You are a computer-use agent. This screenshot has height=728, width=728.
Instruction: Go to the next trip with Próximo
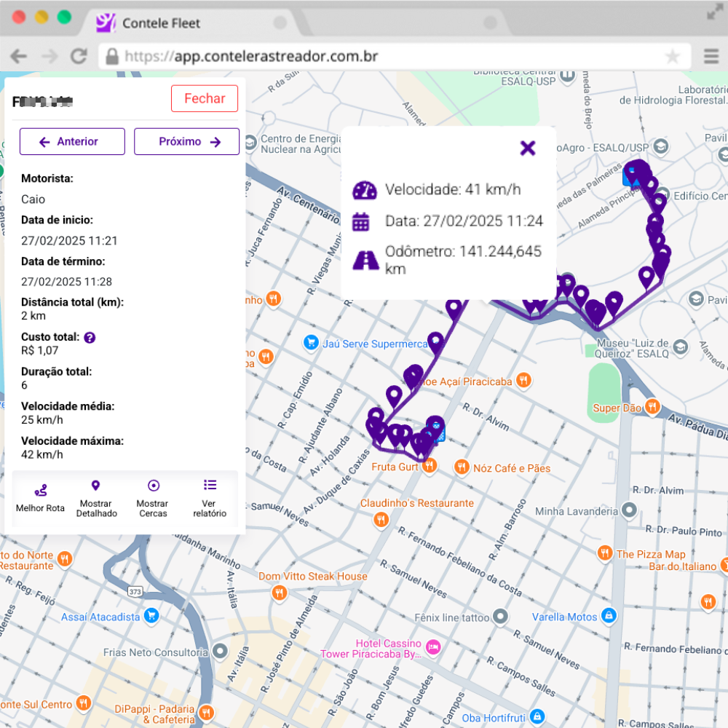point(186,142)
